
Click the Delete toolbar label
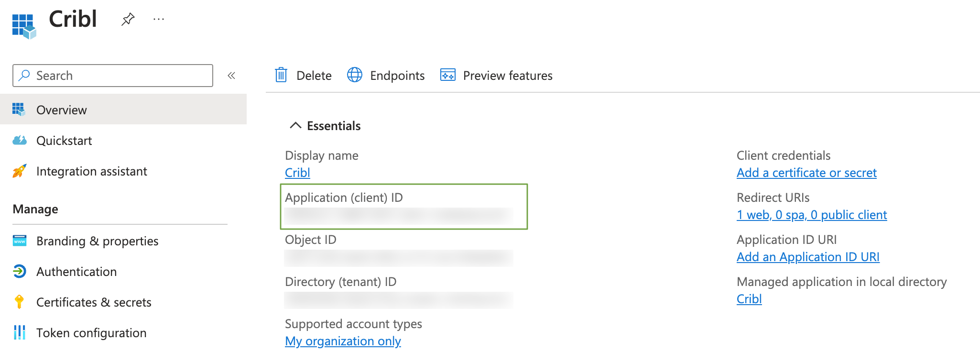coord(314,76)
